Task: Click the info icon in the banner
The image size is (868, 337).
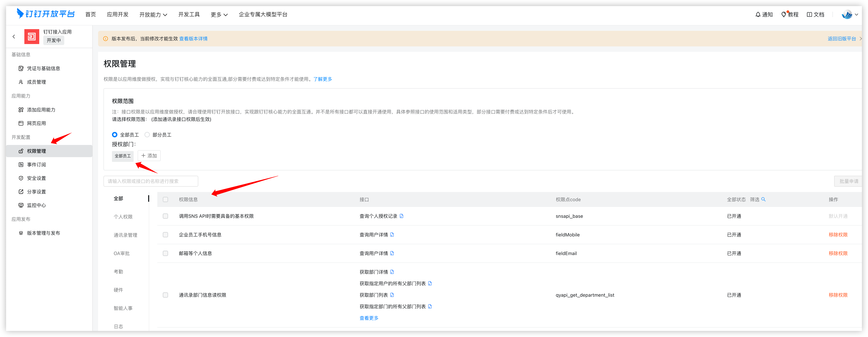Action: (x=106, y=39)
